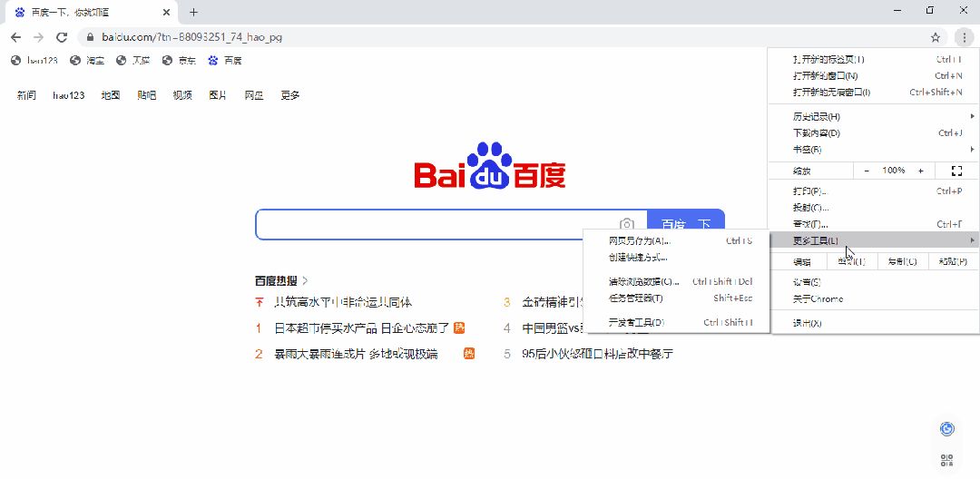The width and height of the screenshot is (980, 479).
Task: Choose 查找(F)... in Chrome menu
Action: [874, 223]
